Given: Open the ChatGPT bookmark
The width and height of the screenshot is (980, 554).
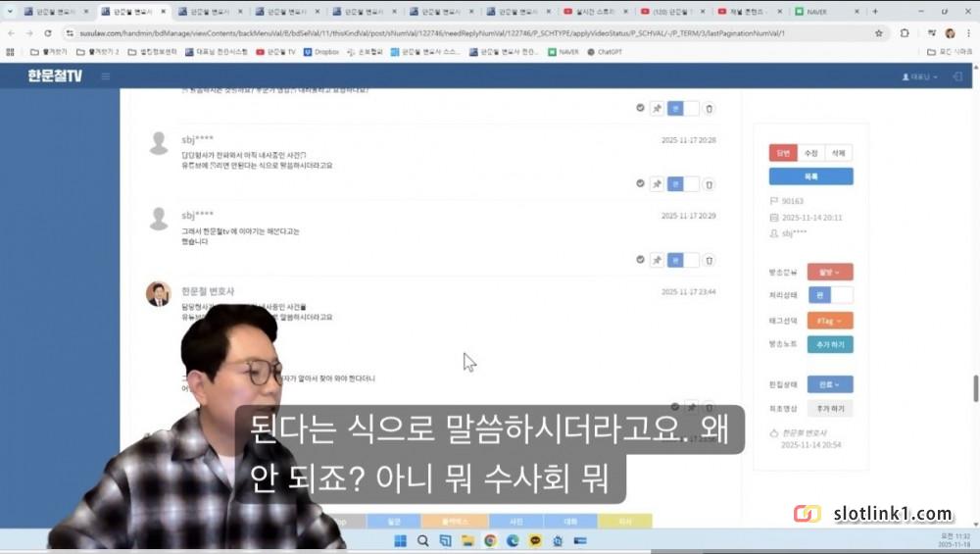Looking at the screenshot, I should pos(605,52).
